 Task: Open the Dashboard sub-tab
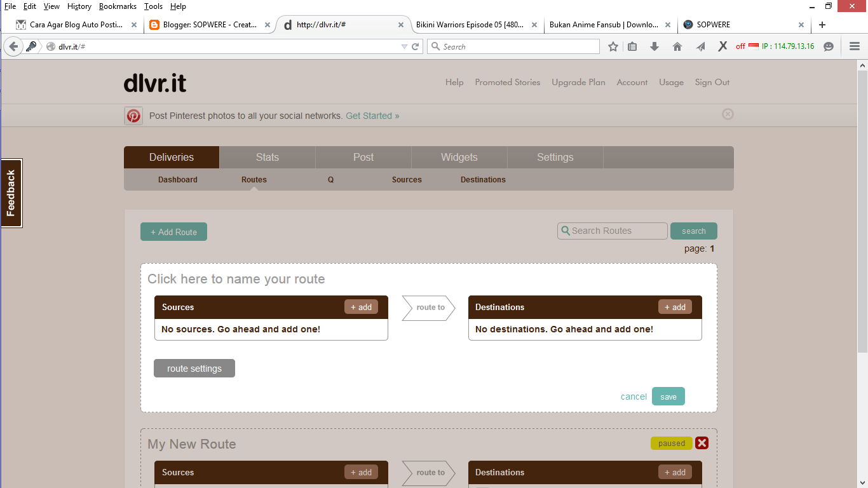click(x=178, y=180)
